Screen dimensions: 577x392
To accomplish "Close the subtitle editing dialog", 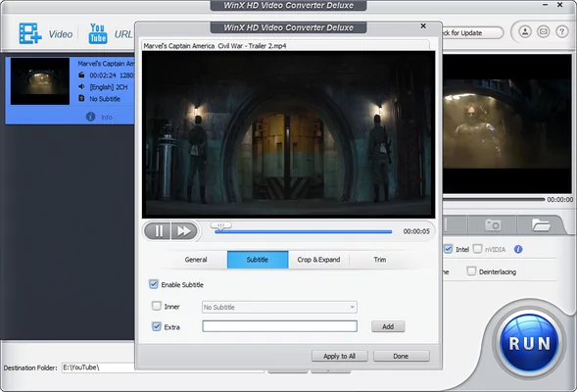I will click(423, 25).
